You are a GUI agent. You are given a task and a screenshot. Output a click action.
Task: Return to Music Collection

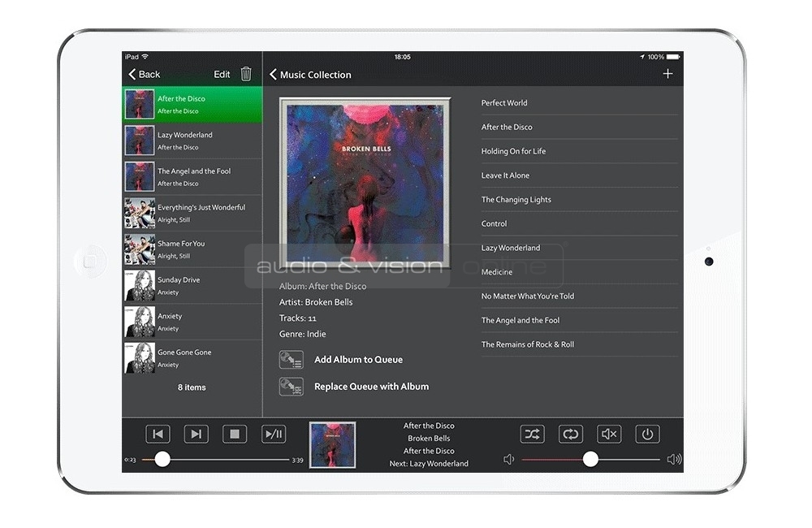310,75
